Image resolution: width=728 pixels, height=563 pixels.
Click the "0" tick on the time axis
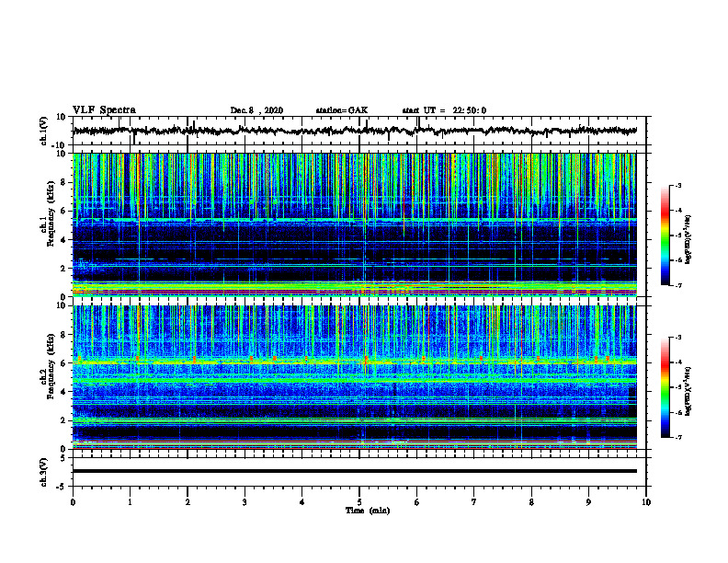73,502
